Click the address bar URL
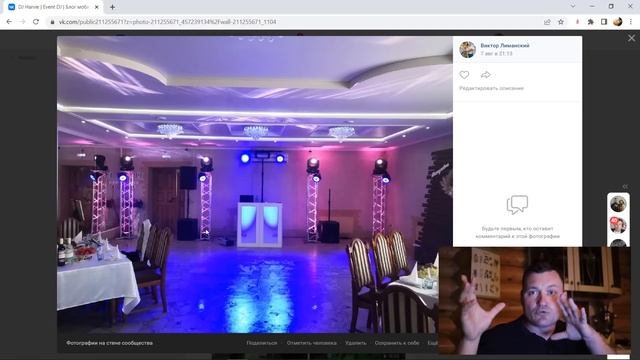Image resolution: width=640 pixels, height=360 pixels. (x=167, y=22)
